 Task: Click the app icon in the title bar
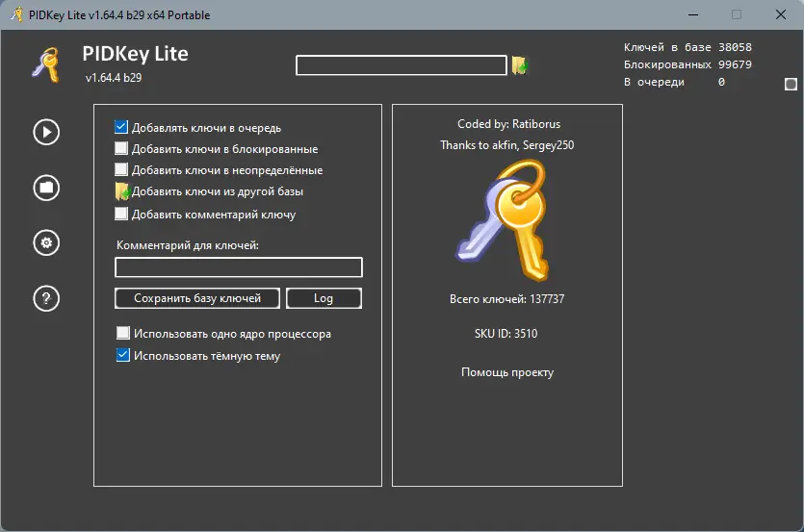click(x=17, y=14)
